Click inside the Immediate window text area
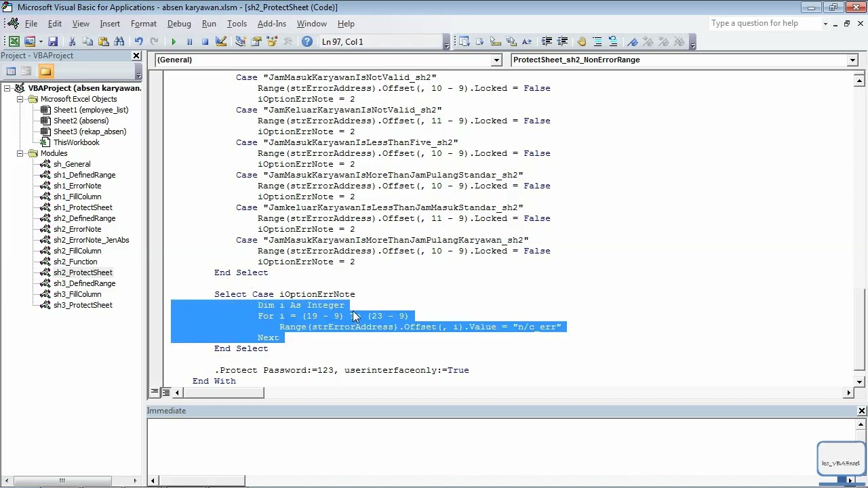 tap(500, 446)
